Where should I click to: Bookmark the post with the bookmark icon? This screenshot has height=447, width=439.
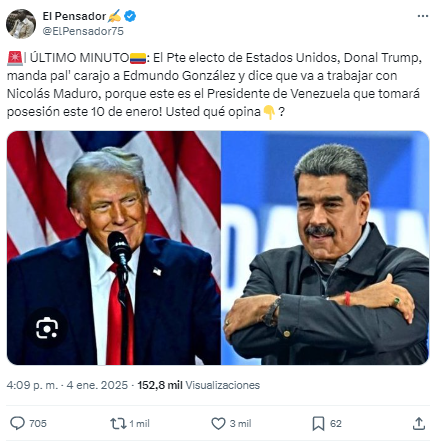318,424
